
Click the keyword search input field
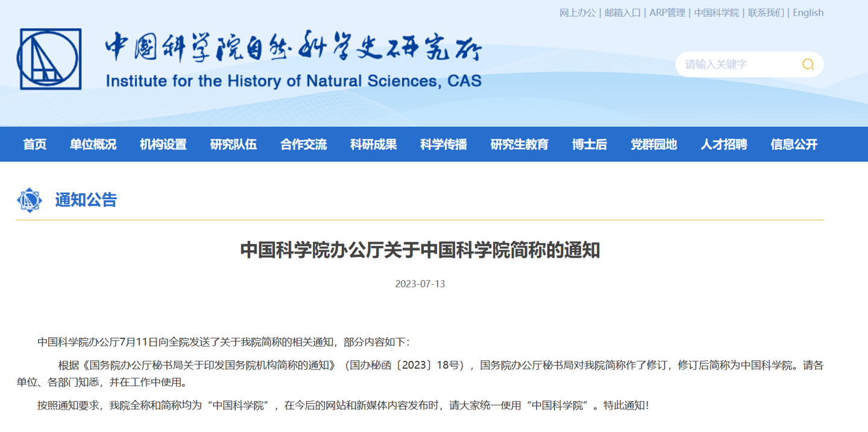(x=738, y=65)
